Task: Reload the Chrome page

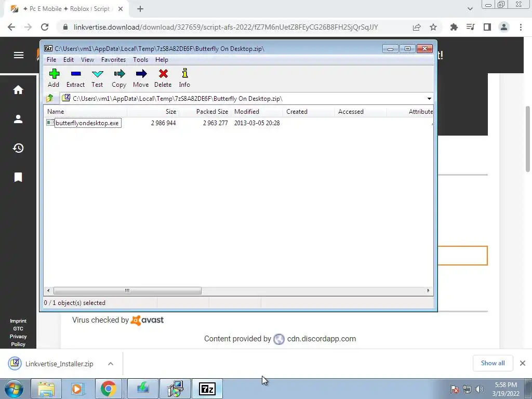Action: click(45, 27)
